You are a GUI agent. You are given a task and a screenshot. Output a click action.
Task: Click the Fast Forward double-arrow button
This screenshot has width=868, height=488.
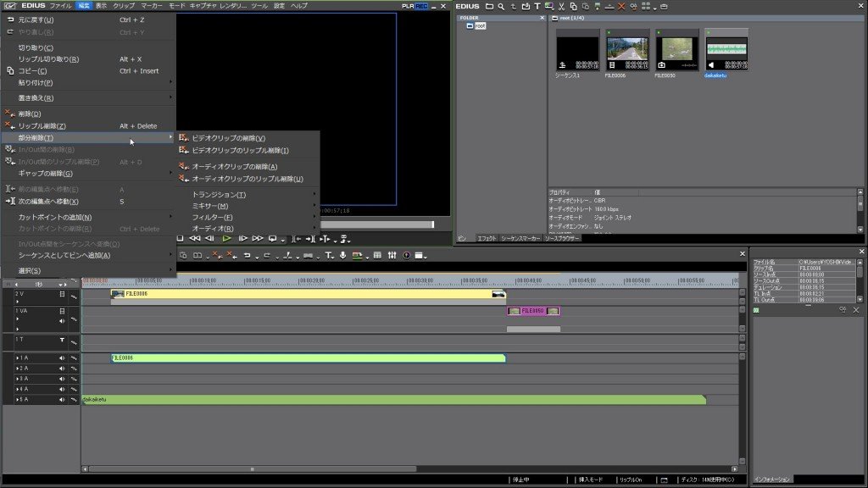[258, 238]
